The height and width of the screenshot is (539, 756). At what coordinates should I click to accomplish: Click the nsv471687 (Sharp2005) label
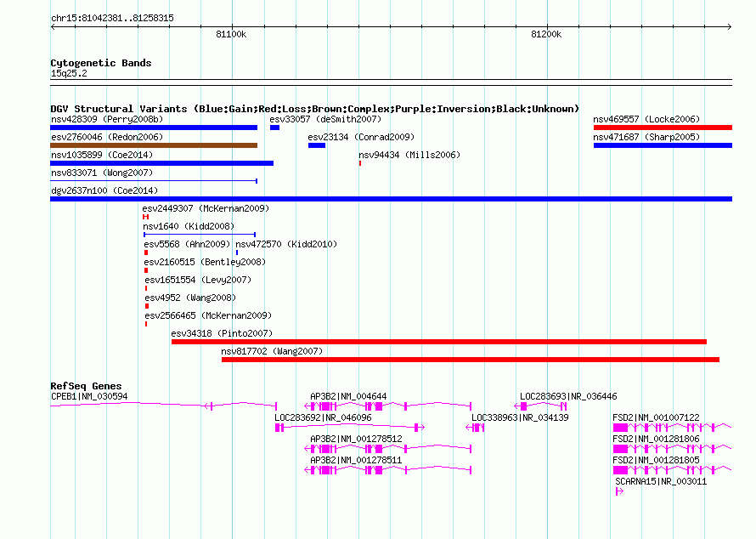pyautogui.click(x=646, y=137)
